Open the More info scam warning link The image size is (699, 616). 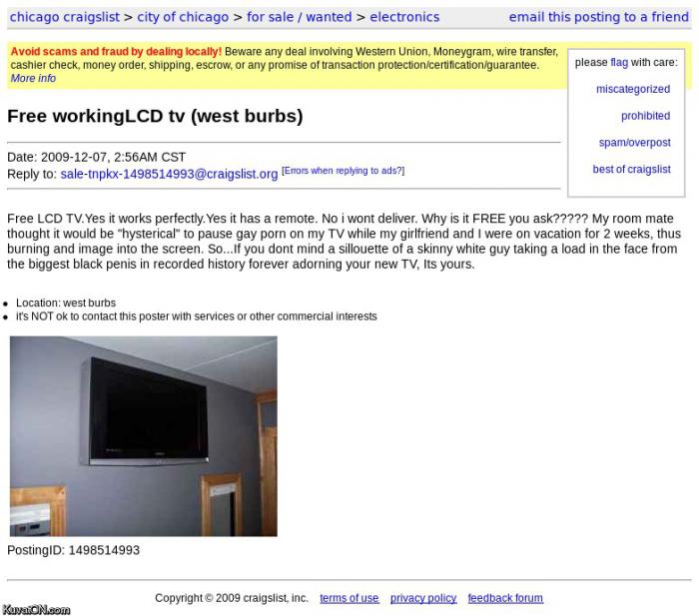click(33, 78)
